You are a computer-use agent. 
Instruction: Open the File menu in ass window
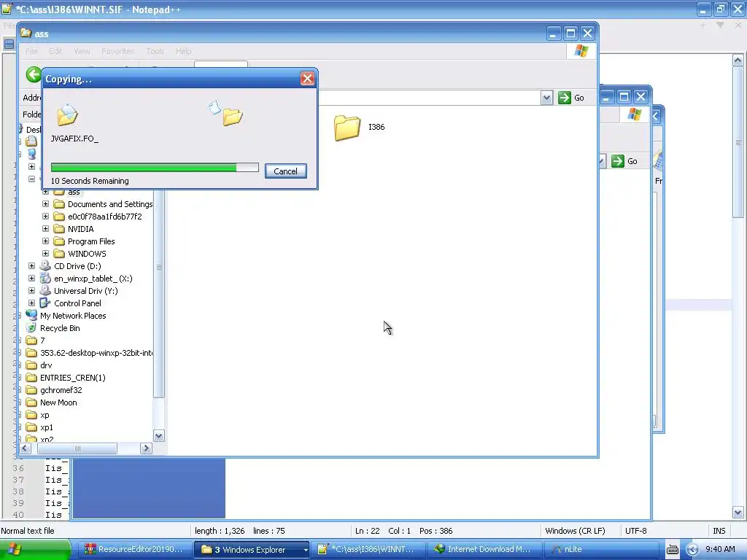tap(31, 51)
